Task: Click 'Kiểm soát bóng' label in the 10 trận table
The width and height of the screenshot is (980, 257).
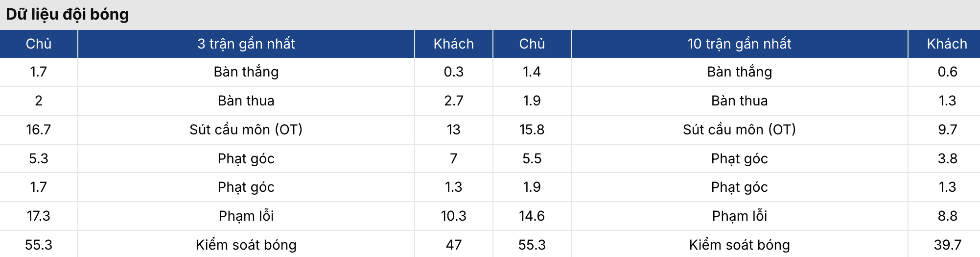Action: pos(739,245)
